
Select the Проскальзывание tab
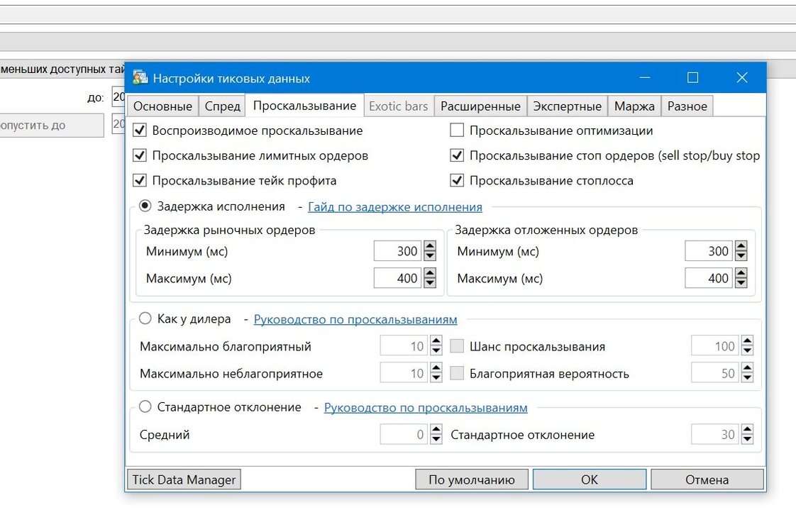click(x=304, y=106)
